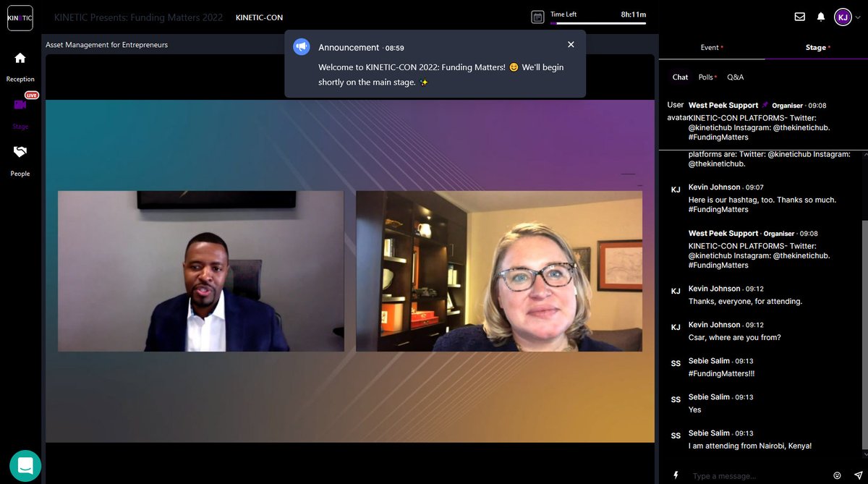Click the LIVE badge on Stage
868x484 pixels.
click(32, 95)
